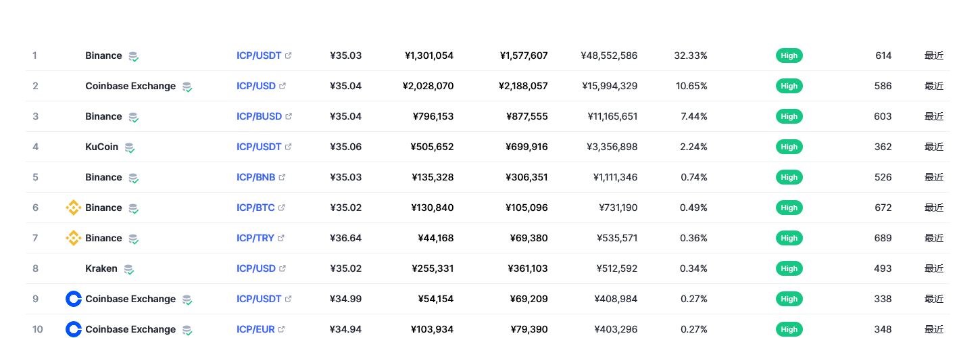
Task: Open Kraken exchange page
Action: pos(101,268)
